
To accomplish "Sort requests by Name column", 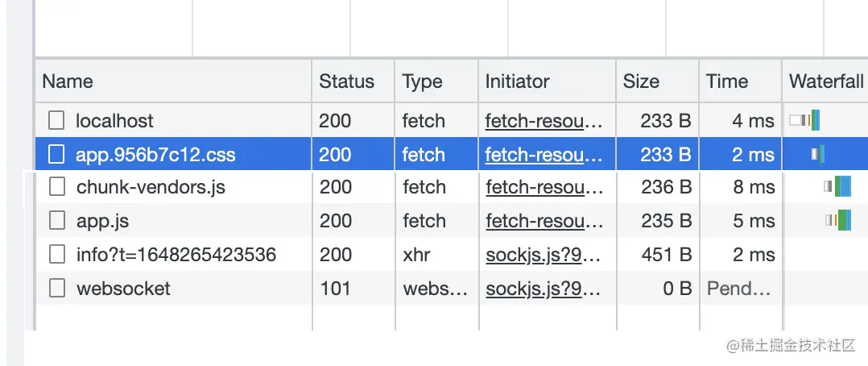I will pos(68,81).
